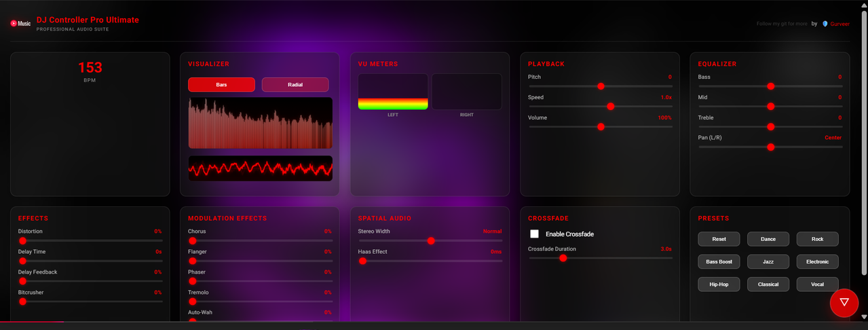Click the Distortion slider handle
This screenshot has height=330, width=868.
pos(22,240)
